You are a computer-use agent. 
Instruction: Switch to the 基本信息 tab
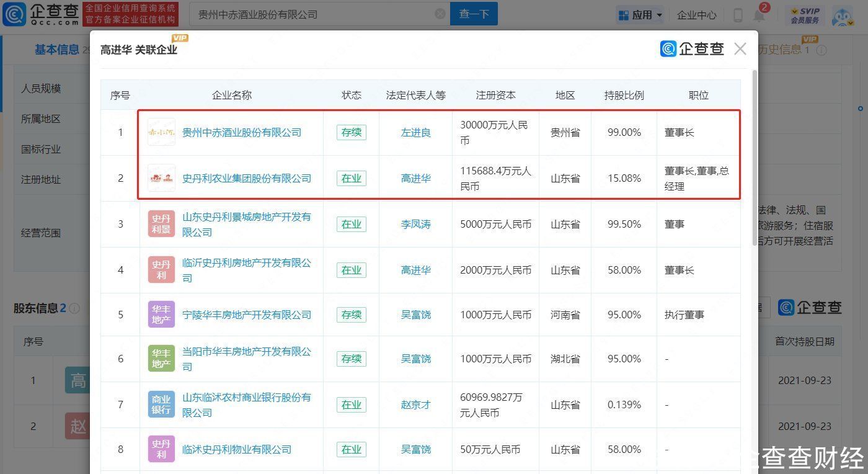pyautogui.click(x=57, y=50)
